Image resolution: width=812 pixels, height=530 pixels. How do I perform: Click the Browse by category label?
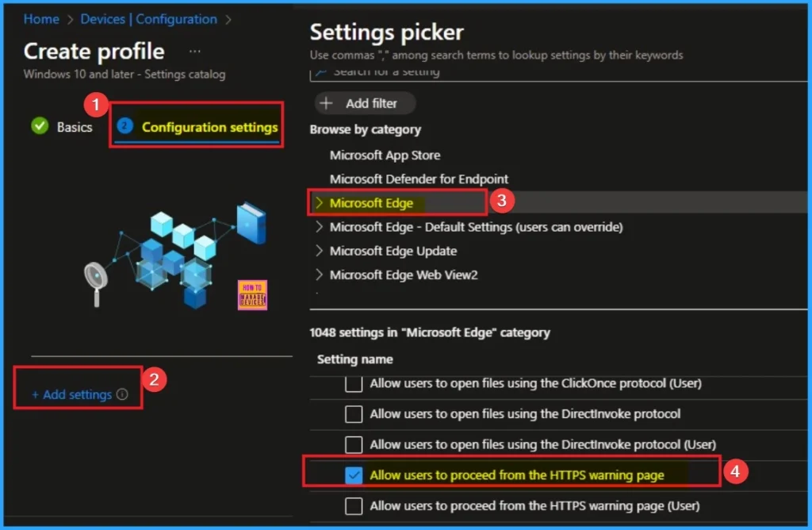[365, 129]
